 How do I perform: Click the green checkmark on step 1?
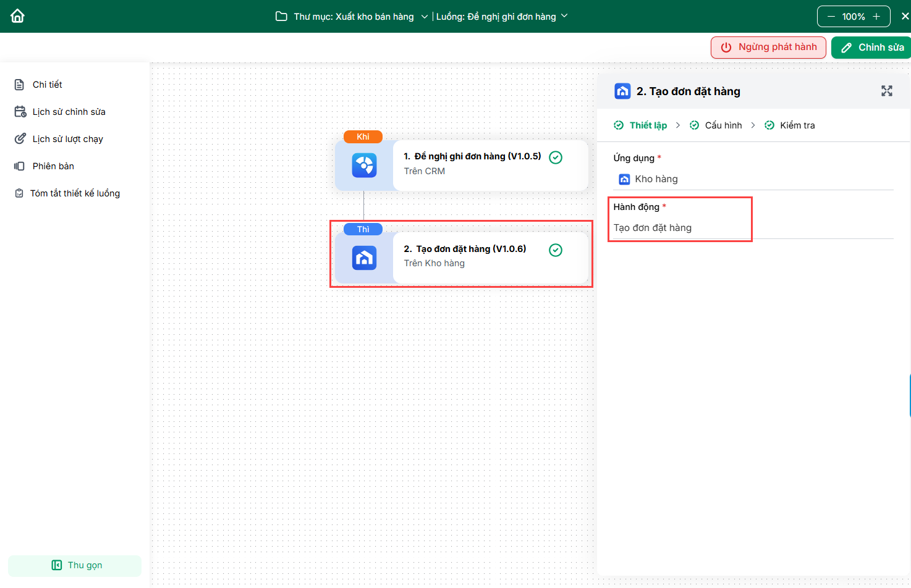[x=556, y=157]
